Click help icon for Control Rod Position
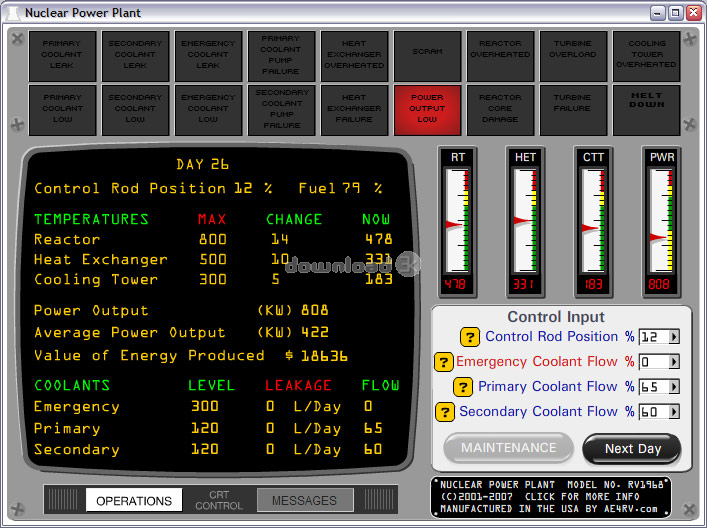The image size is (707, 528). pos(470,337)
